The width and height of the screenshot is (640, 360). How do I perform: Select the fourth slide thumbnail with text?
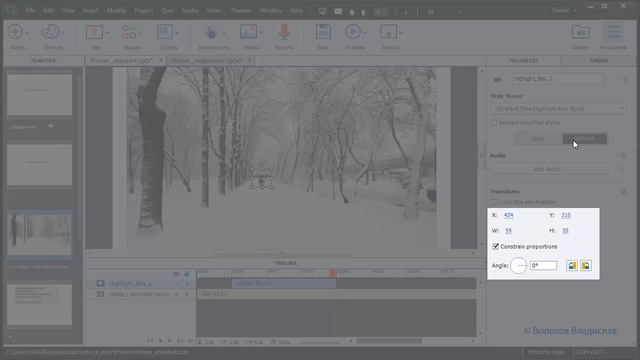coord(40,304)
